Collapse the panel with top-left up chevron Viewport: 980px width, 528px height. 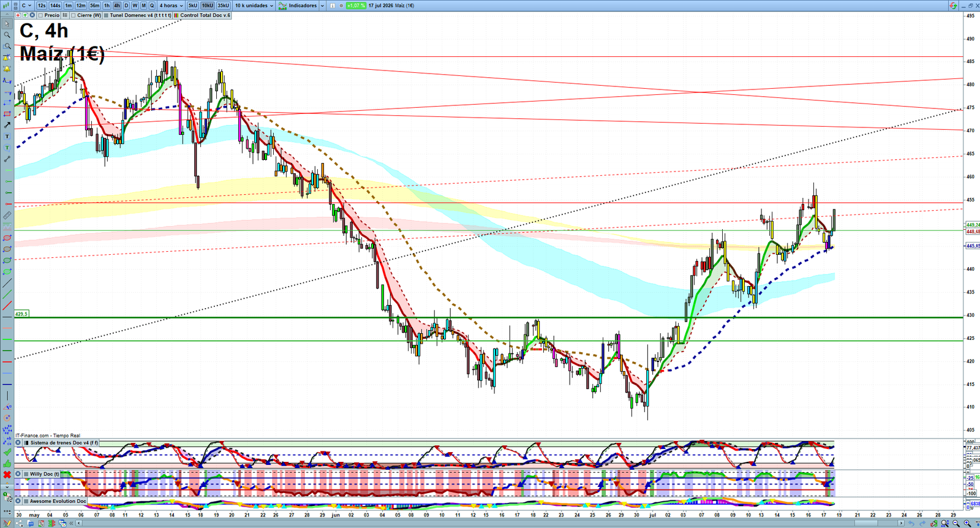[7, 14]
